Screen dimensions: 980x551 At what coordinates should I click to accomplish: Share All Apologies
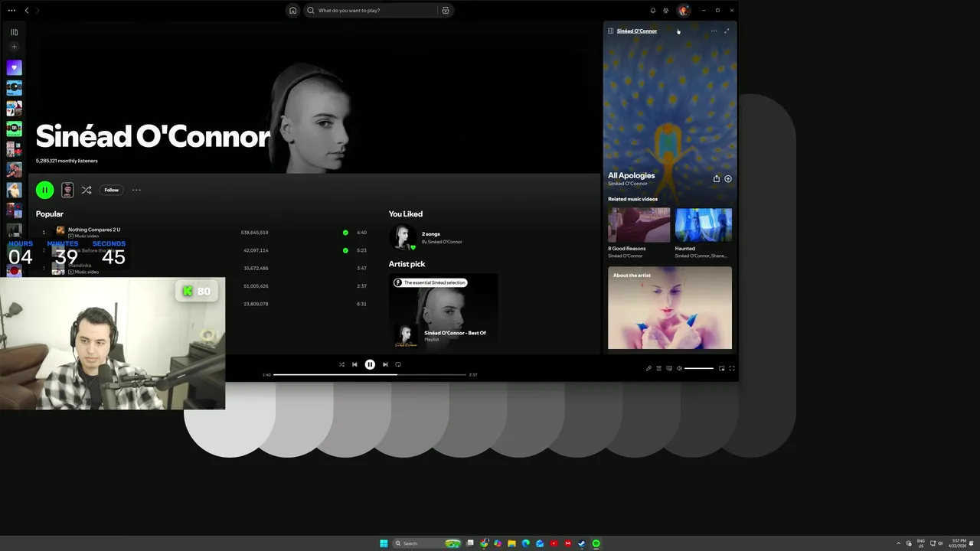click(717, 178)
